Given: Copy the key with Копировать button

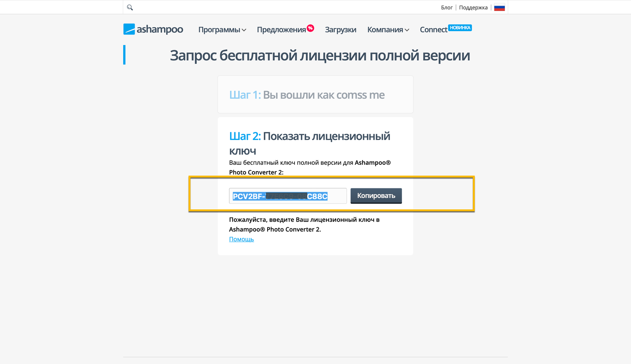Looking at the screenshot, I should point(376,196).
